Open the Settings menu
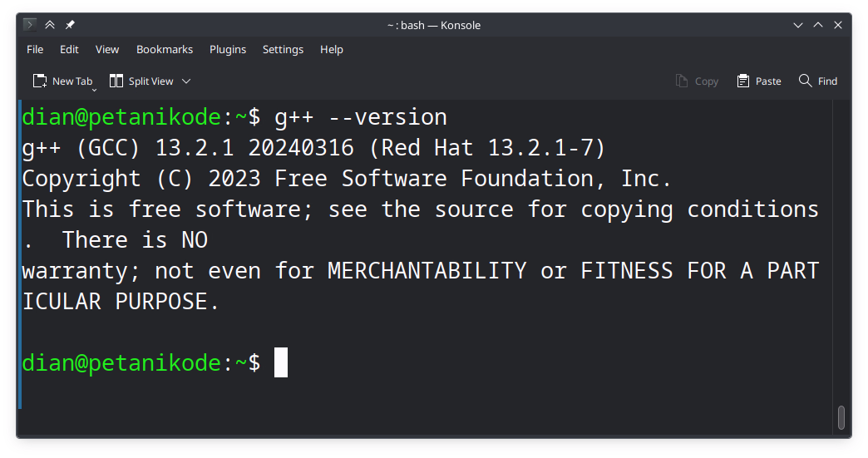868x458 pixels. click(x=283, y=49)
